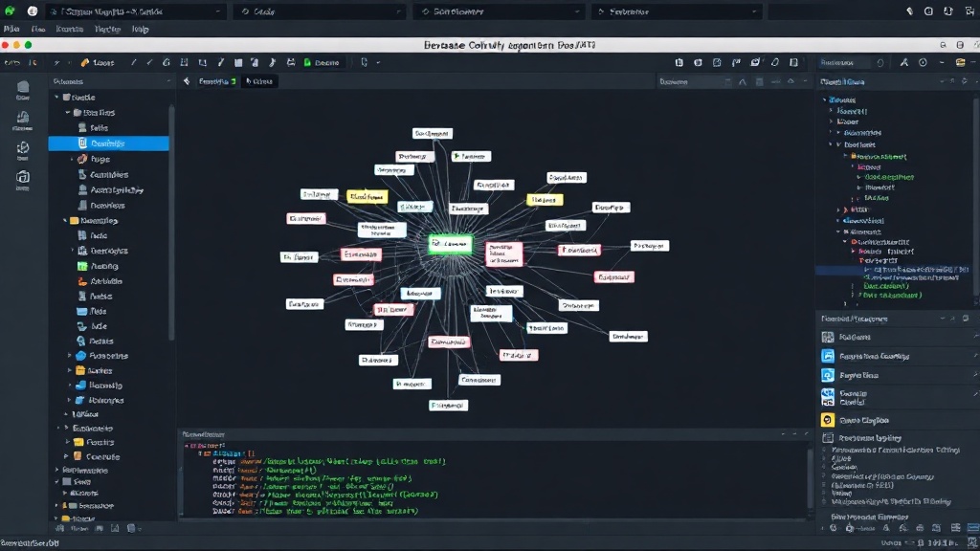The width and height of the screenshot is (980, 551).
Task: Click the blue highlighted icon in the bottom-right status bar
Action: point(972,528)
